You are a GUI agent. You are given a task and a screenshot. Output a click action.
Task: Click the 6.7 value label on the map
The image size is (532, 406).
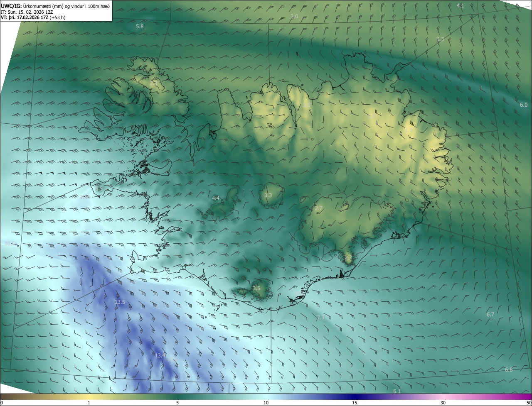coord(490,314)
